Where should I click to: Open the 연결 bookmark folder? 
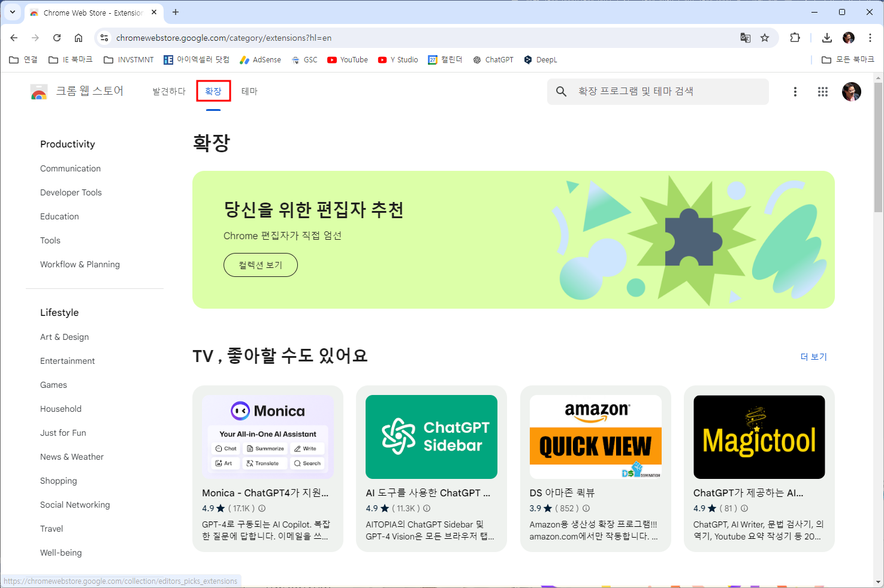tap(23, 60)
